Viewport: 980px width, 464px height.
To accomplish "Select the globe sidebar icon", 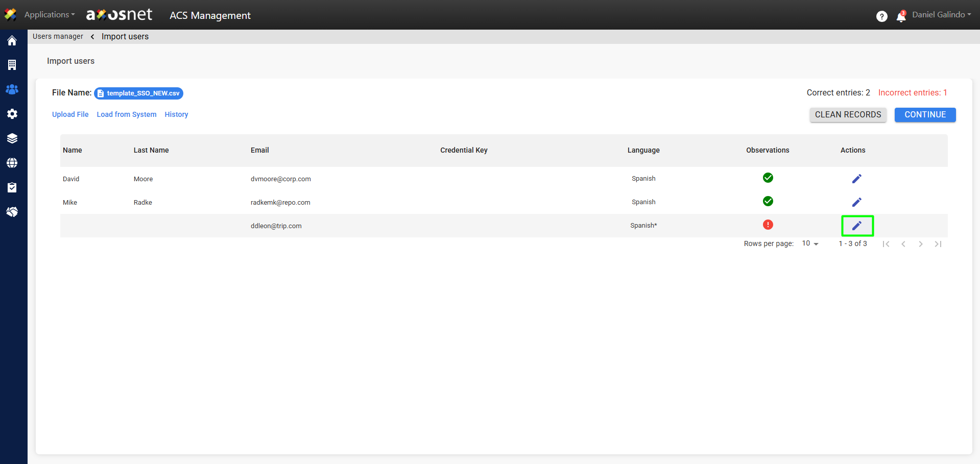I will [12, 163].
